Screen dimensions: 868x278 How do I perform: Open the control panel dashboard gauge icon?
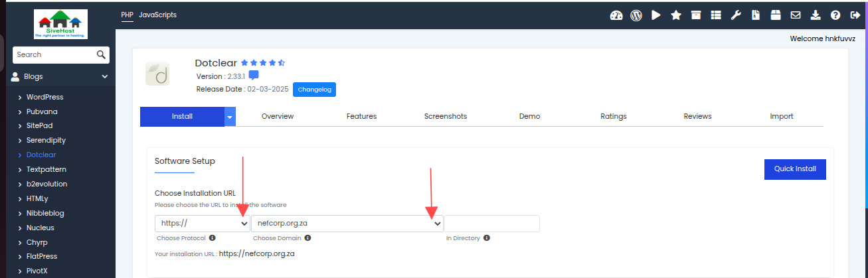pos(616,15)
